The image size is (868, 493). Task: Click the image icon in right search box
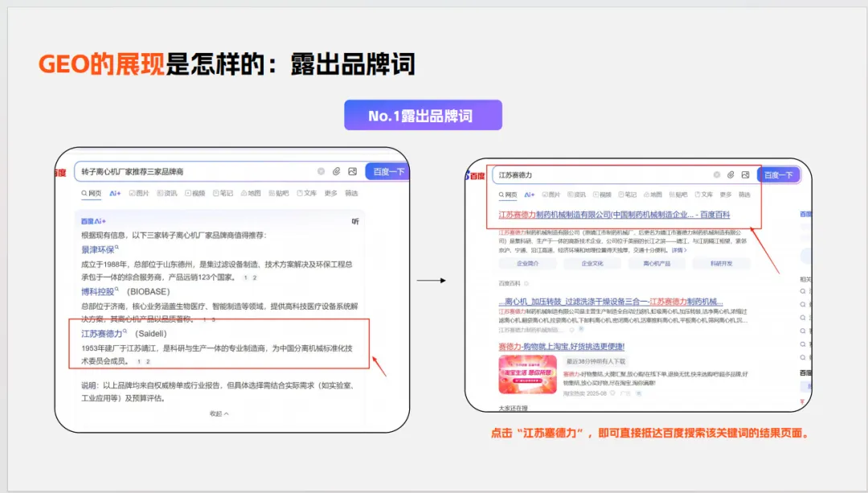click(x=746, y=175)
